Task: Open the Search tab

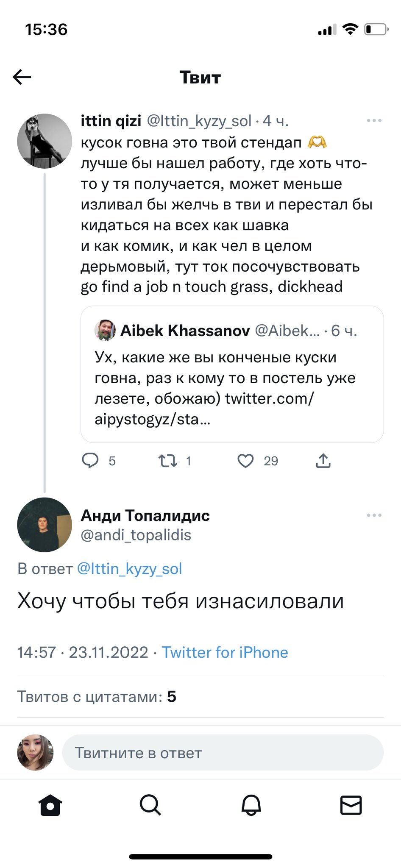Action: click(150, 805)
